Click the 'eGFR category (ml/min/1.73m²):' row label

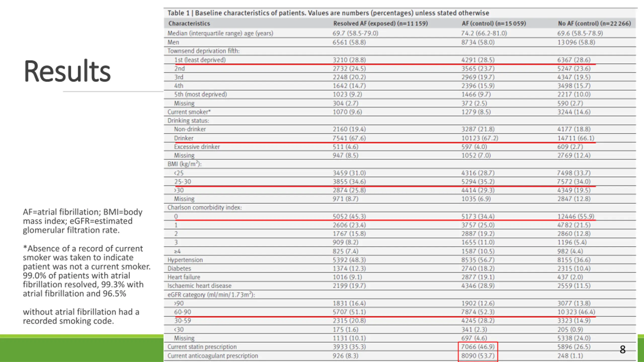[211, 295]
